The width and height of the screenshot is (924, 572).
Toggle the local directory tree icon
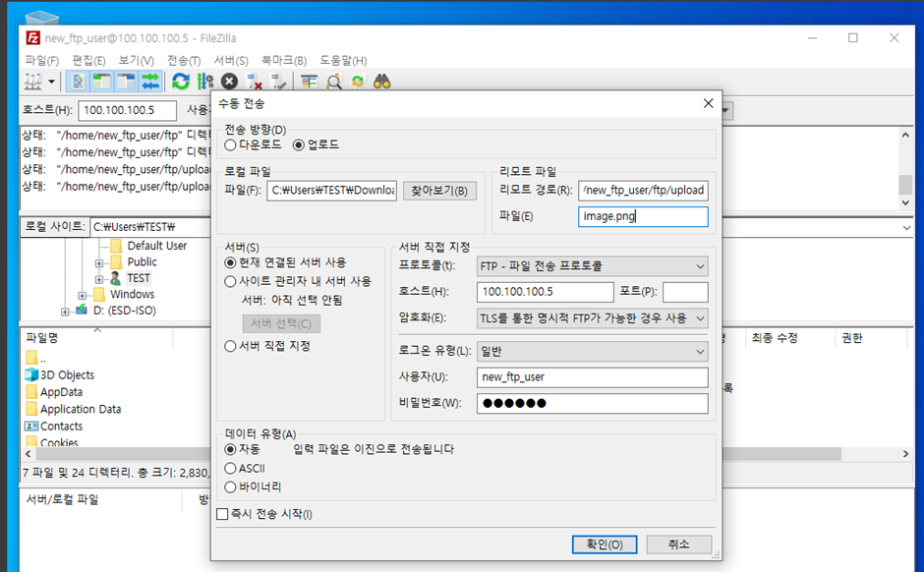coord(102,82)
